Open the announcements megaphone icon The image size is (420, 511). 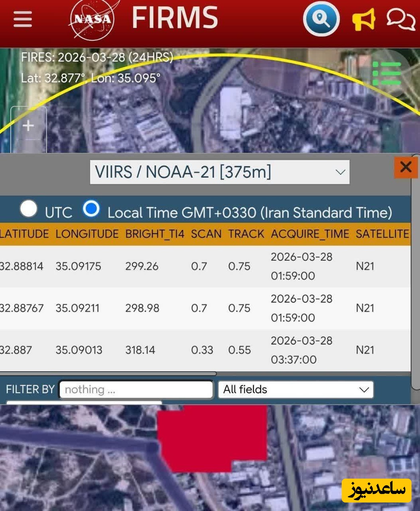[363, 20]
